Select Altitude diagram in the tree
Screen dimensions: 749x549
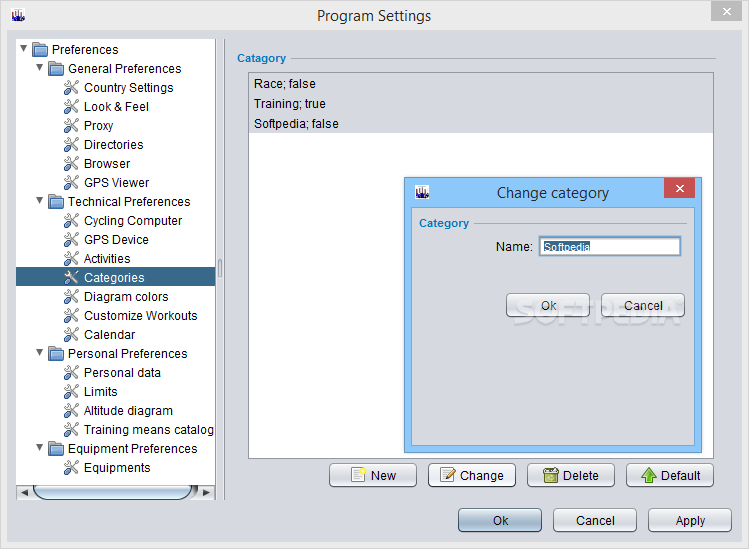click(128, 411)
